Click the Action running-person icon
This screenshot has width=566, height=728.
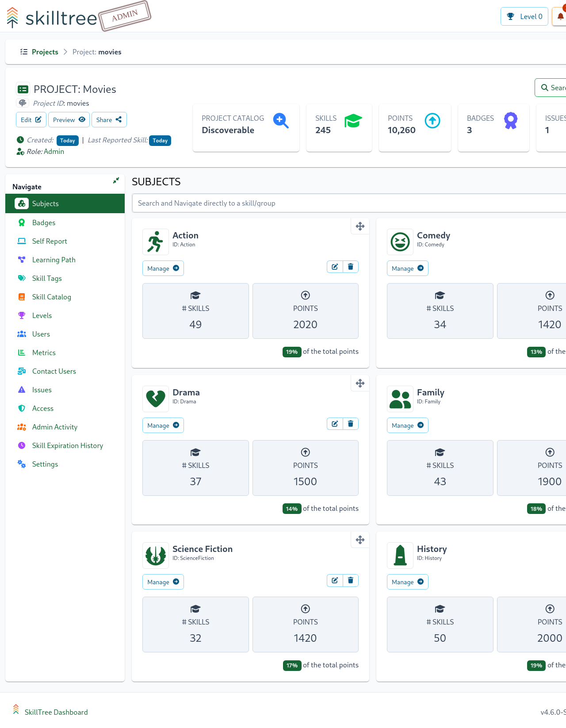tap(156, 242)
